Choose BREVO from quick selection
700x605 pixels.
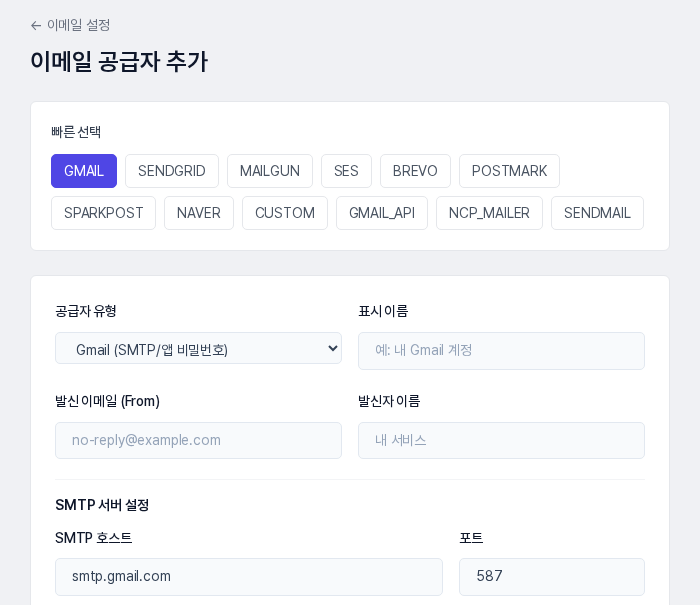415,171
